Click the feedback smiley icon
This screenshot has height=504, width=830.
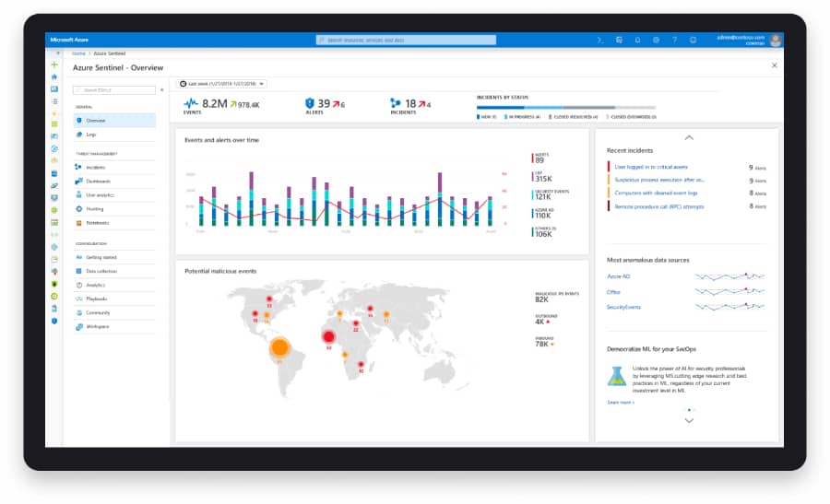(x=692, y=41)
